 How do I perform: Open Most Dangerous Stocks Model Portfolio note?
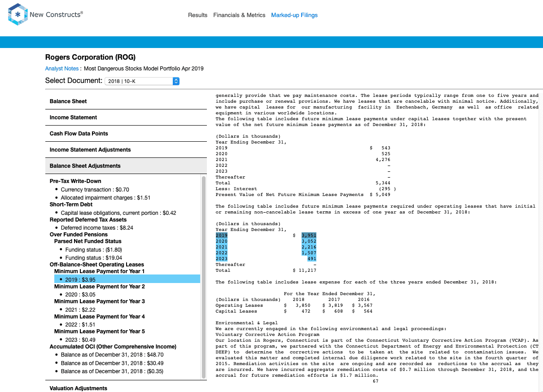click(144, 69)
